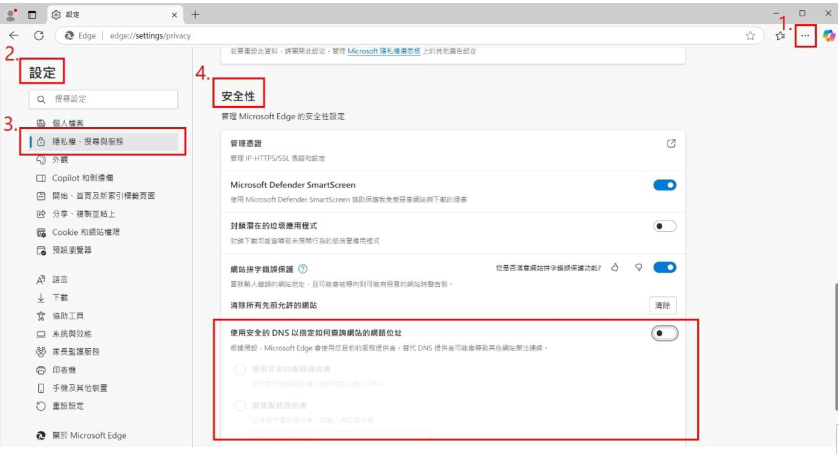Screen dimensions: 839x454
Task: Open the tab actions menu icon
Action: click(x=32, y=14)
